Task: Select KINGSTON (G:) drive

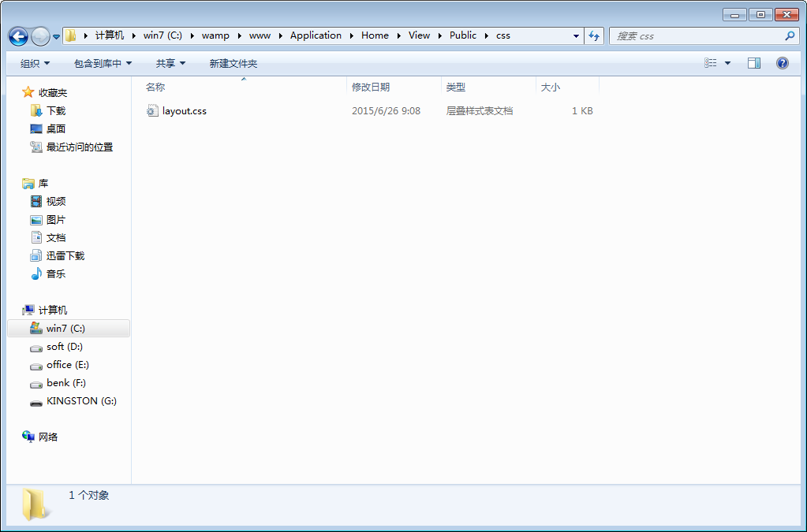Action: pos(80,401)
